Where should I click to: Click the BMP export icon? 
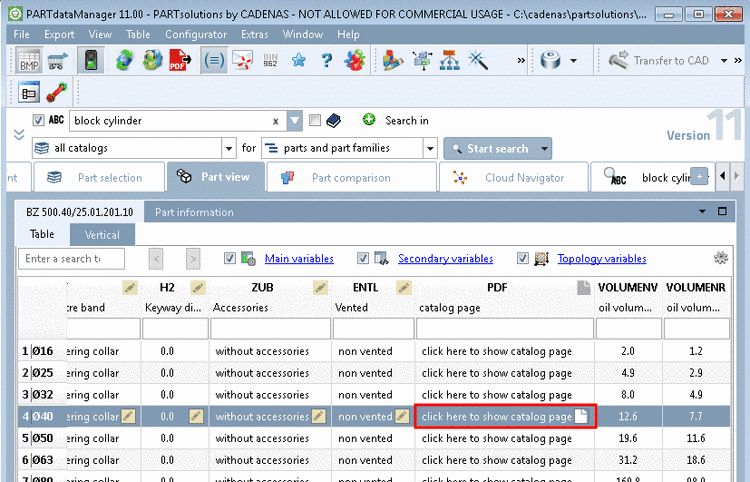click(29, 61)
